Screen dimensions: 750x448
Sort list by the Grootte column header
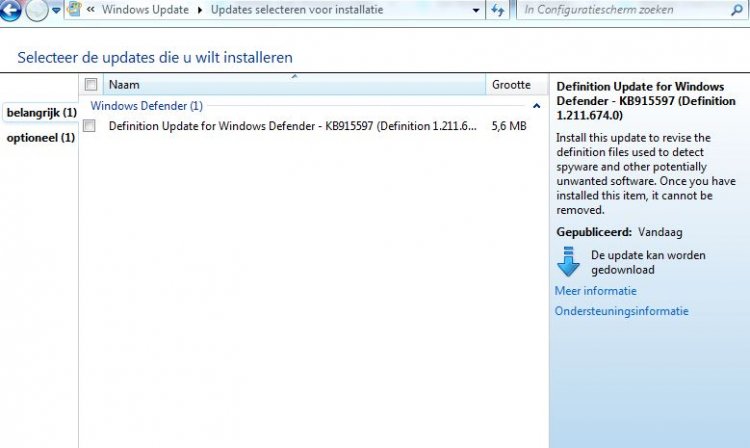511,85
